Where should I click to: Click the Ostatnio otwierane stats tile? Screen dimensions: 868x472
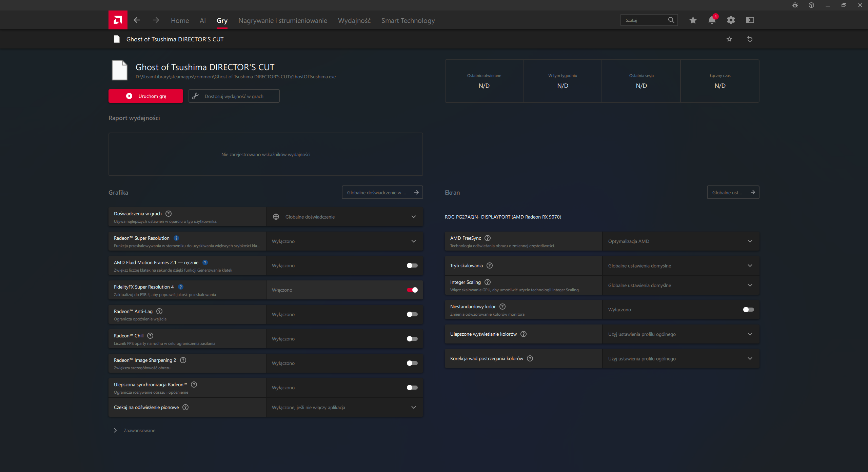coord(484,81)
